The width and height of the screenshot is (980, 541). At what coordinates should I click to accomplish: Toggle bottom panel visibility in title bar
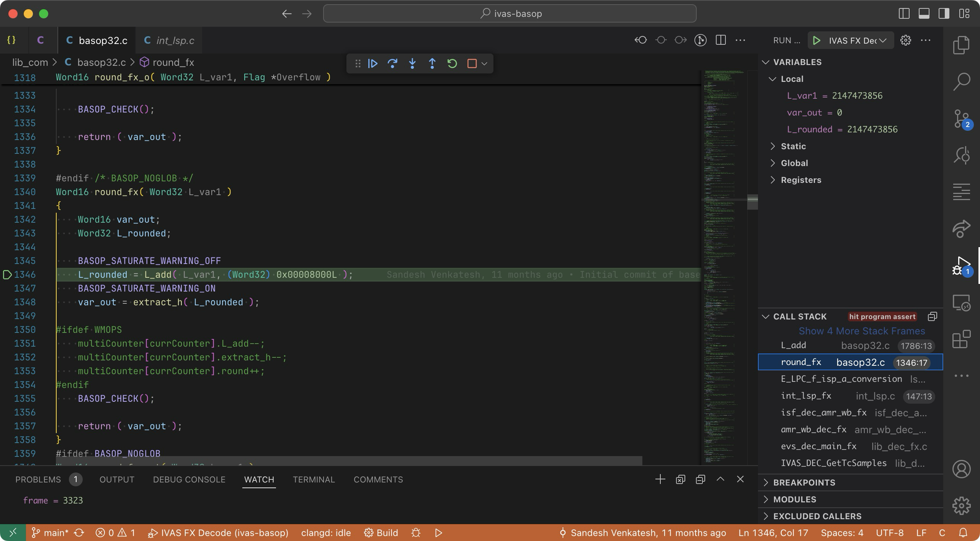coord(924,14)
